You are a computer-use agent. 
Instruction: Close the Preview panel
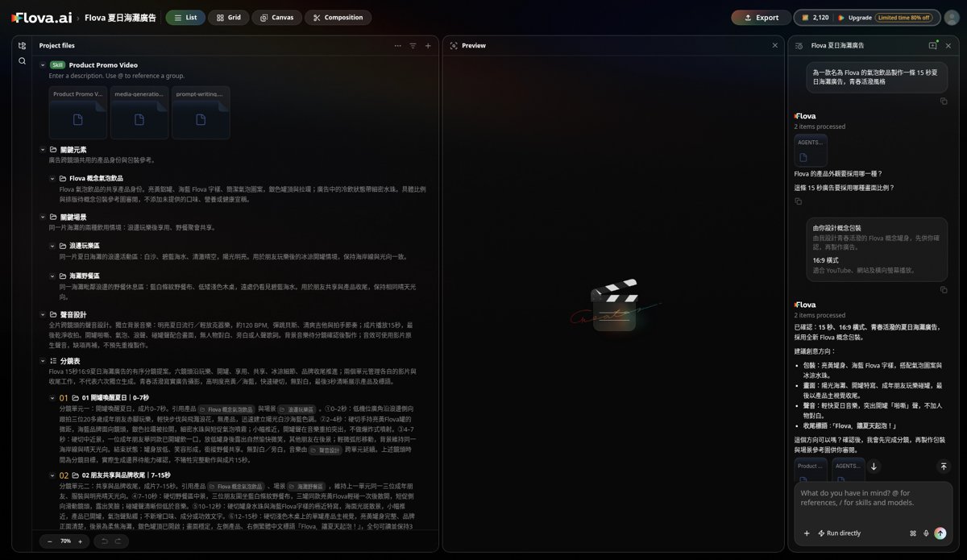[x=775, y=46]
